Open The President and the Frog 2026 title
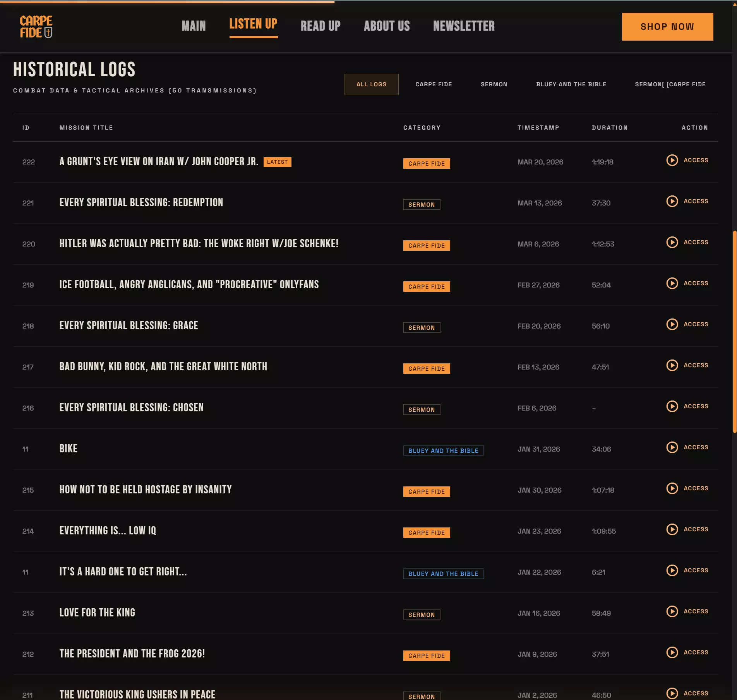 click(x=132, y=654)
